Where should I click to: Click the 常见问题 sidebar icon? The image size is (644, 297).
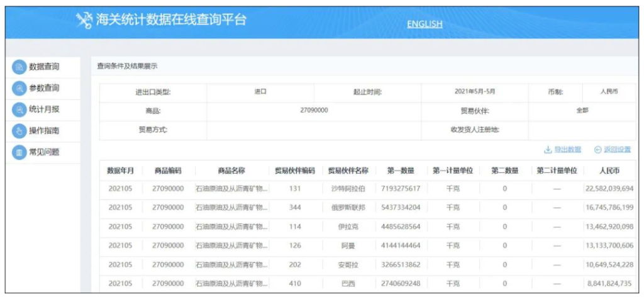19,152
